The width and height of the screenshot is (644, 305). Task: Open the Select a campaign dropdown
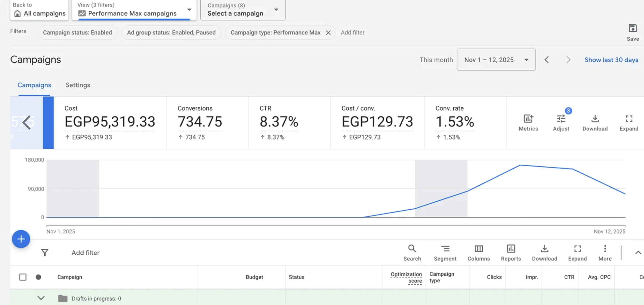[243, 10]
